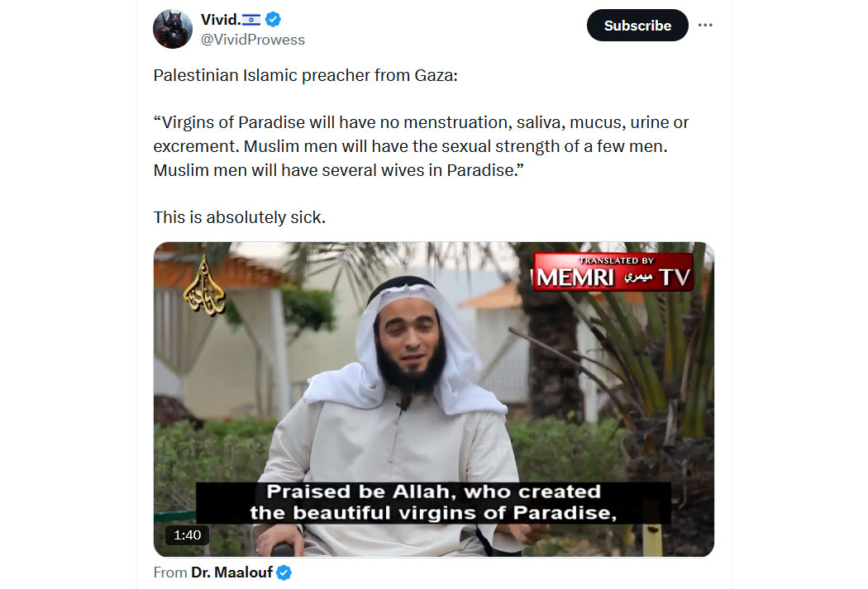
Task: Play the embedded preacher video
Action: coord(433,399)
